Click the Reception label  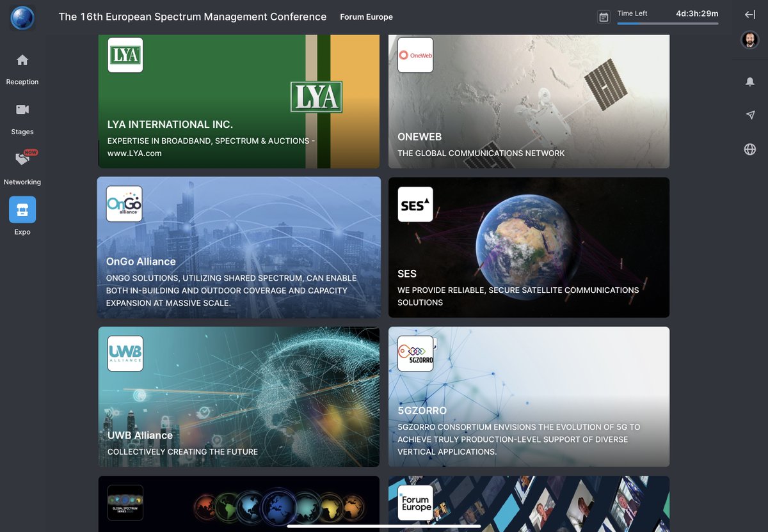click(x=22, y=82)
